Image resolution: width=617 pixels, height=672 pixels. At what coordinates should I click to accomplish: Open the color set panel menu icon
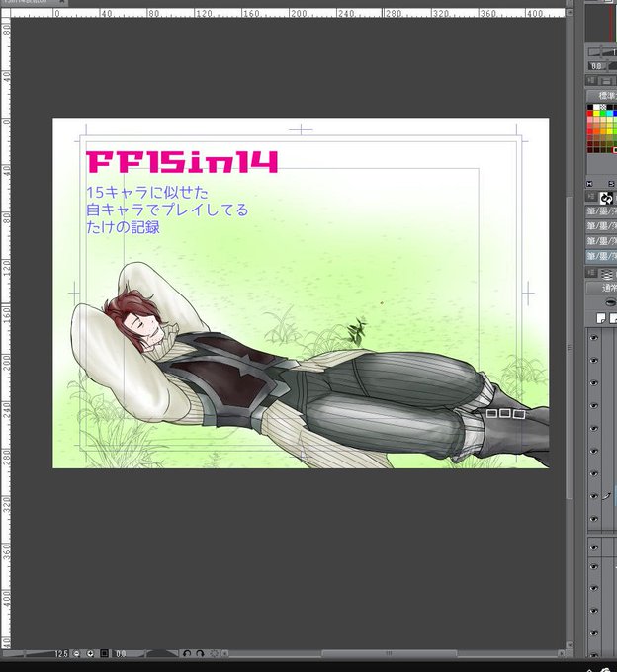coord(591,81)
